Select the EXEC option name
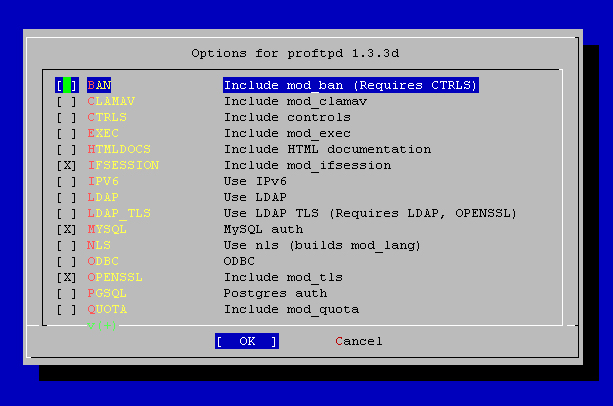 [x=103, y=133]
